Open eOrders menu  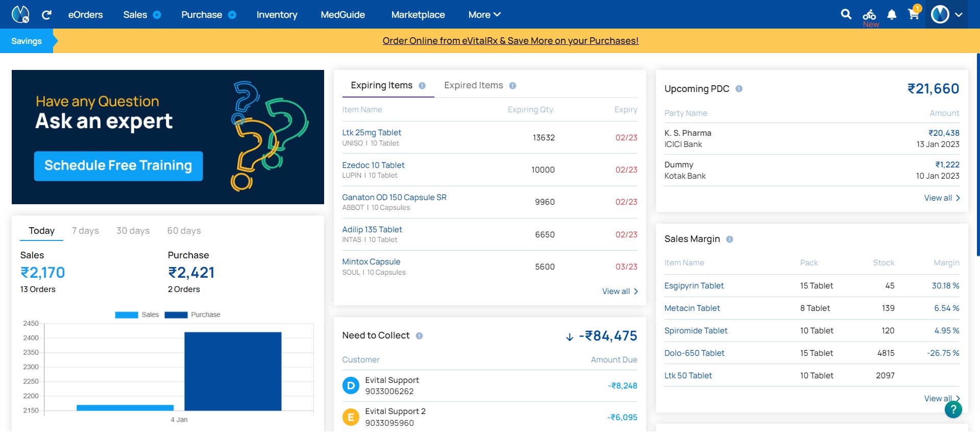point(85,15)
